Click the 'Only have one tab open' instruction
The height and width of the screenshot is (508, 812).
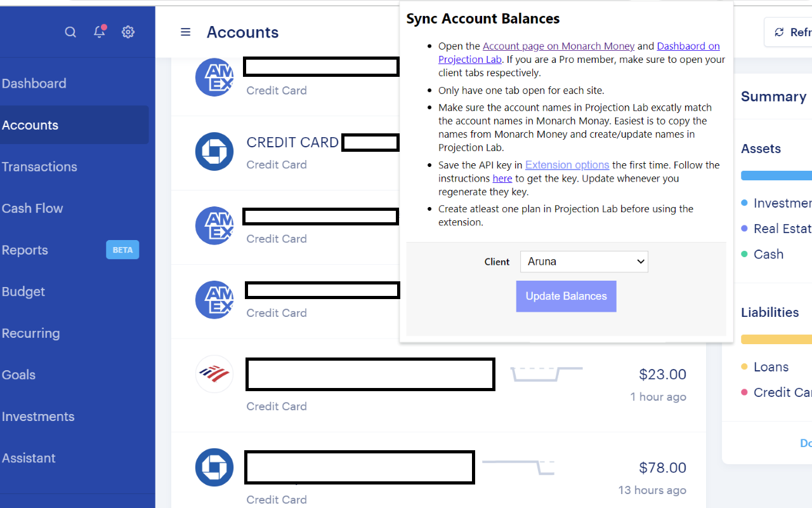click(521, 90)
